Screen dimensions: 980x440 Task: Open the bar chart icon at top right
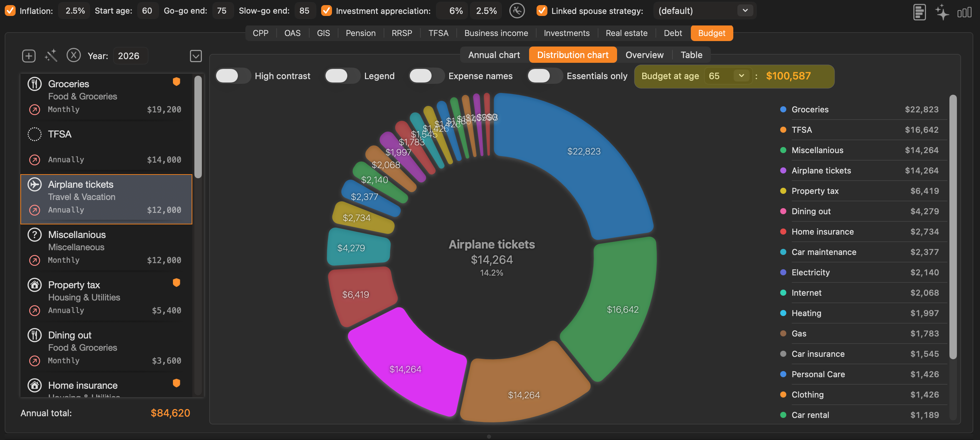[964, 12]
